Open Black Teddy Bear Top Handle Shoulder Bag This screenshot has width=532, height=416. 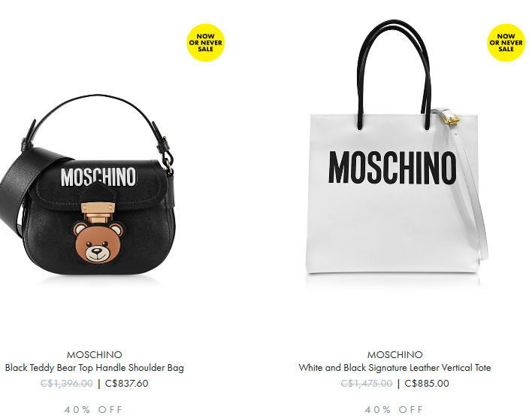coord(95,368)
